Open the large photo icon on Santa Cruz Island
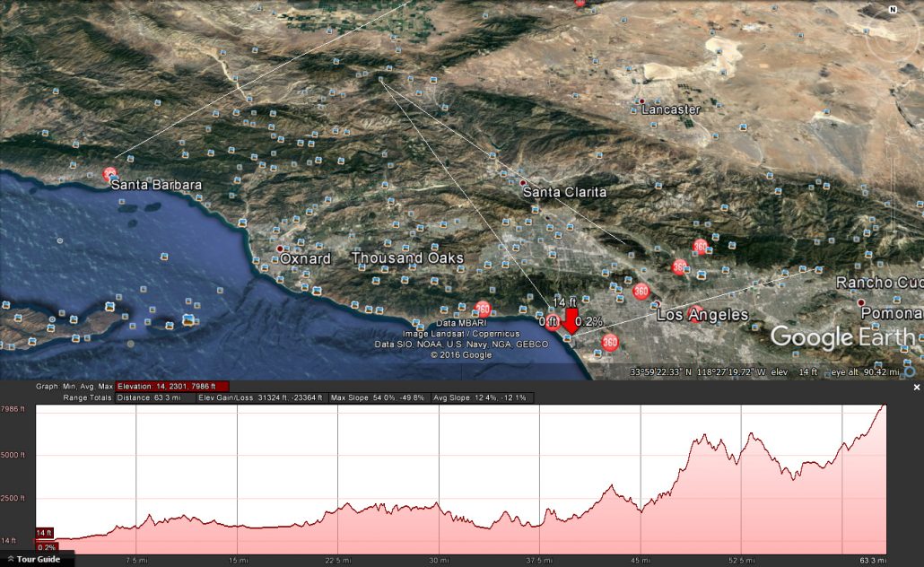 (x=188, y=320)
